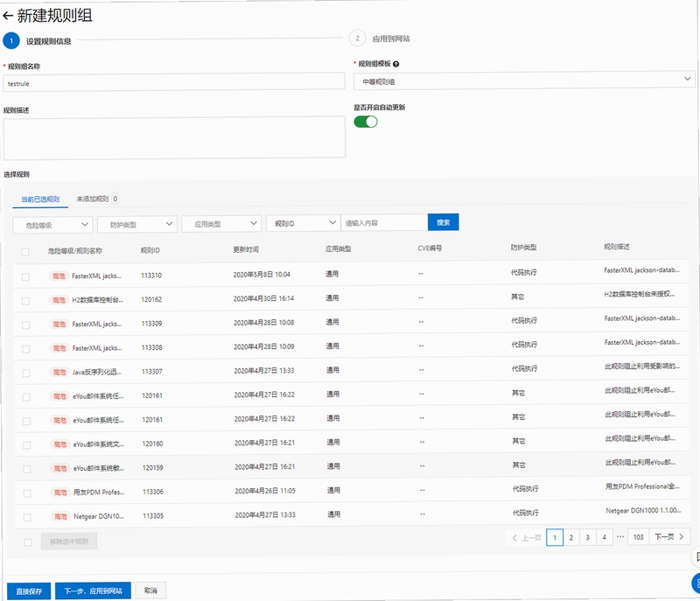The width and height of the screenshot is (700, 601).
Task: Click the 搜索 button
Action: tap(444, 222)
